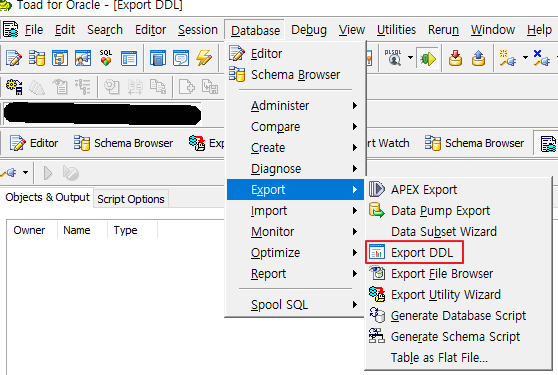Expand the Monitor submenu
This screenshot has width=558, height=375.
tap(295, 232)
